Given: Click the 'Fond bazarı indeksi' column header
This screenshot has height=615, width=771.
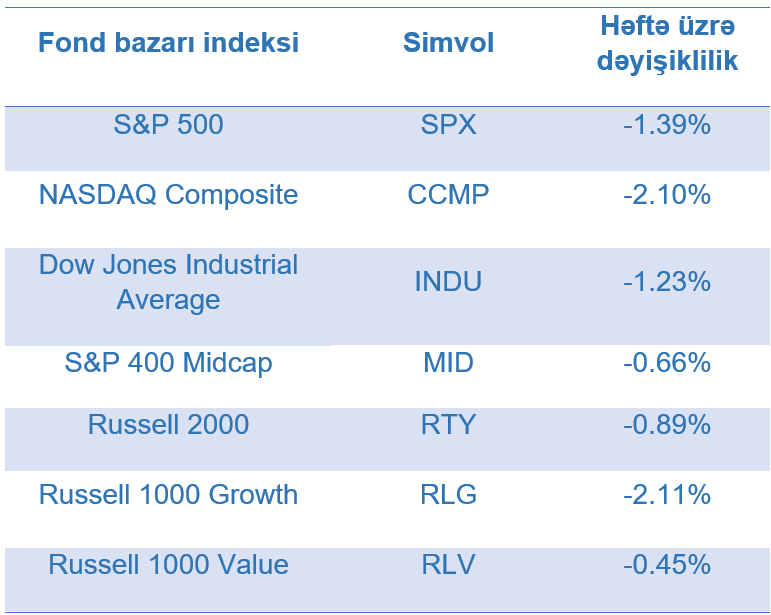Looking at the screenshot, I should 168,43.
